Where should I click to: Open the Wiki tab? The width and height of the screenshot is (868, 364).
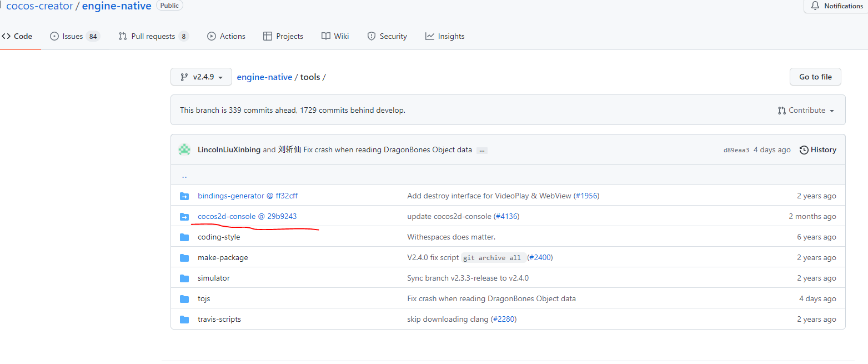(335, 36)
